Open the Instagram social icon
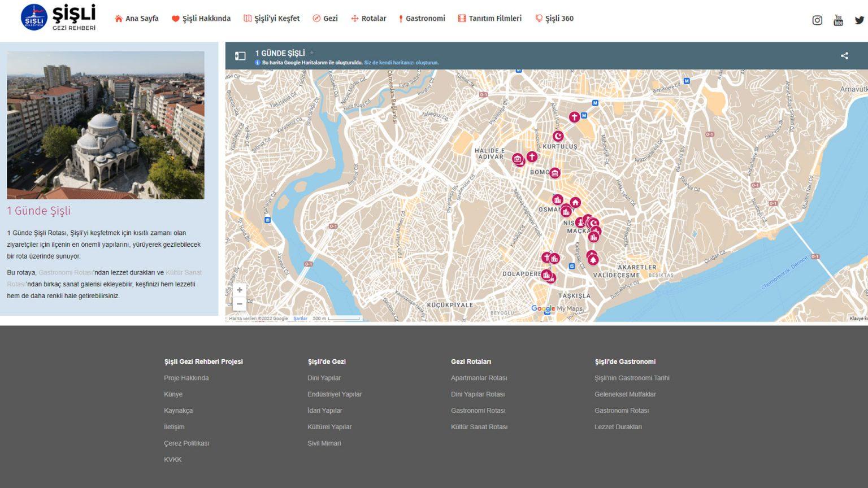 817,20
